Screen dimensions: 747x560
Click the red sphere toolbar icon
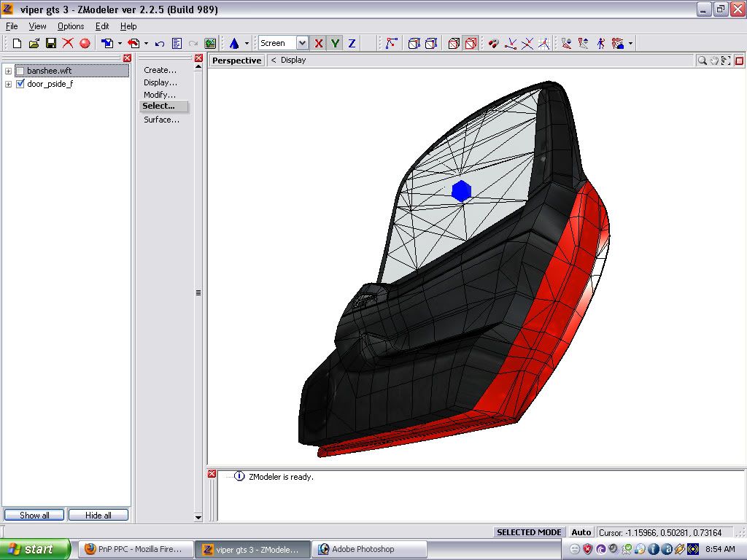(x=85, y=44)
